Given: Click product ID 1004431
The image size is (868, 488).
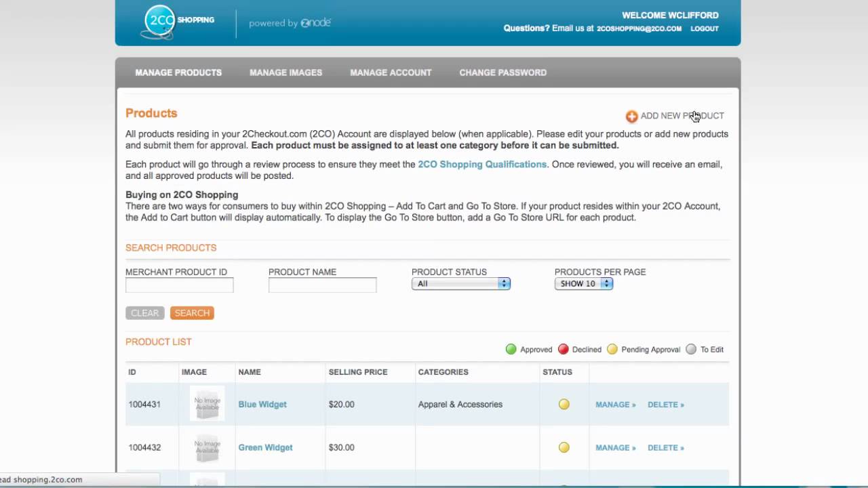Looking at the screenshot, I should [144, 405].
